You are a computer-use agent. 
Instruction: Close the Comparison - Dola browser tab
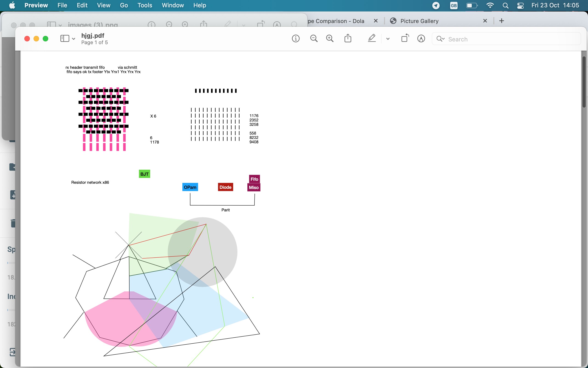point(376,21)
